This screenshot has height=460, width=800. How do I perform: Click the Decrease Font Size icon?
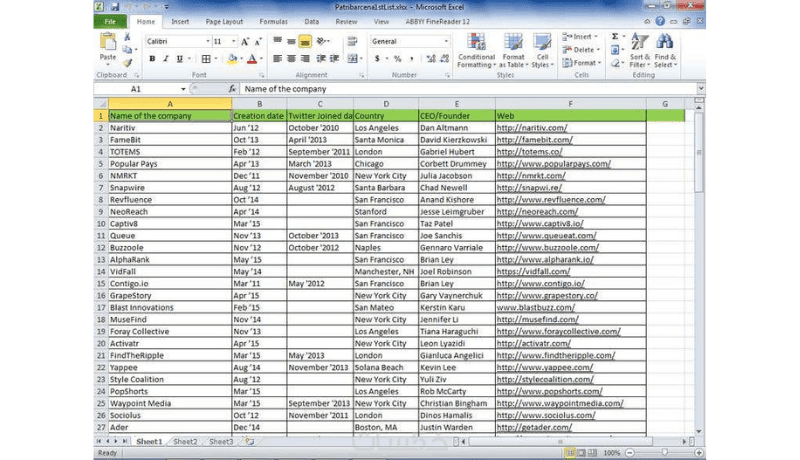click(258, 41)
